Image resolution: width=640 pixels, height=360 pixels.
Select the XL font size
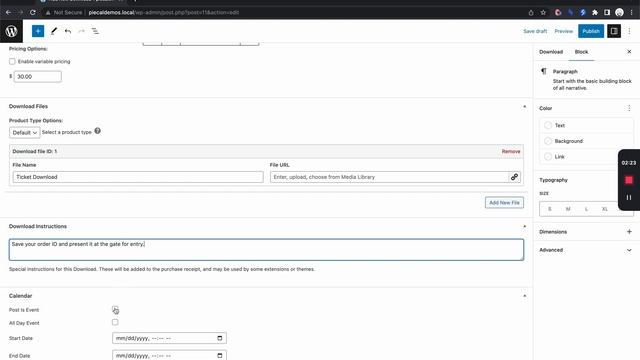coord(605,209)
